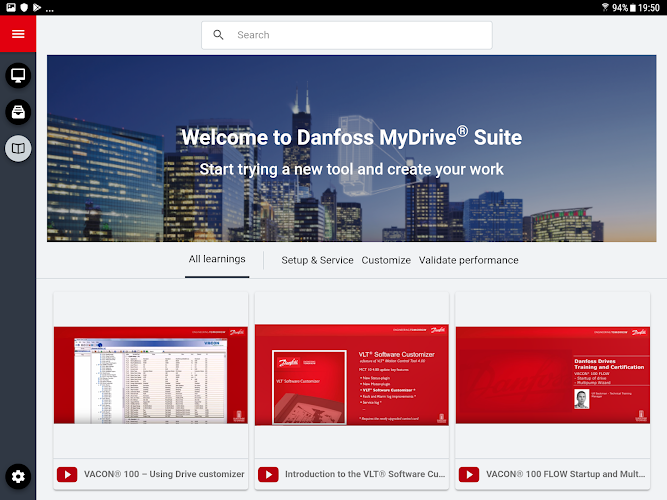Open settings gear in sidebar
Screen dimensions: 667x500
tap(18, 477)
